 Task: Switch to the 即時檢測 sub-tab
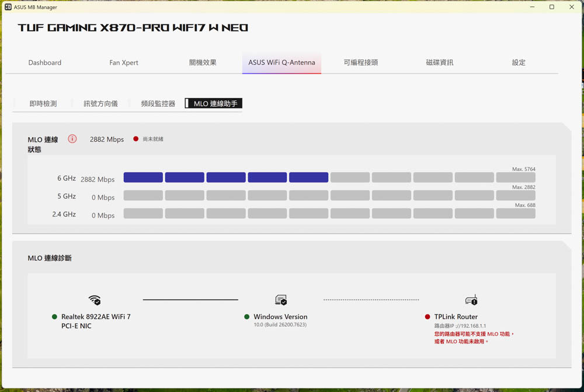tap(43, 104)
